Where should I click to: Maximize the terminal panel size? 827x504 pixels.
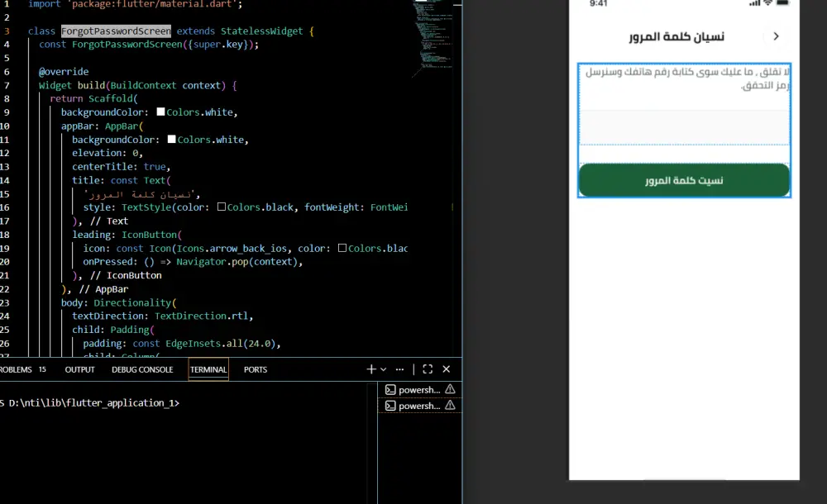pos(428,369)
